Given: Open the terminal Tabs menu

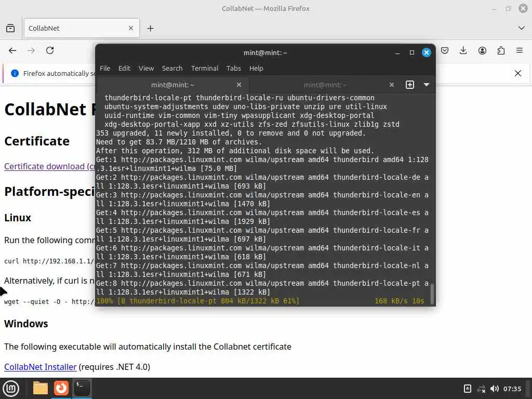Looking at the screenshot, I should (233, 68).
